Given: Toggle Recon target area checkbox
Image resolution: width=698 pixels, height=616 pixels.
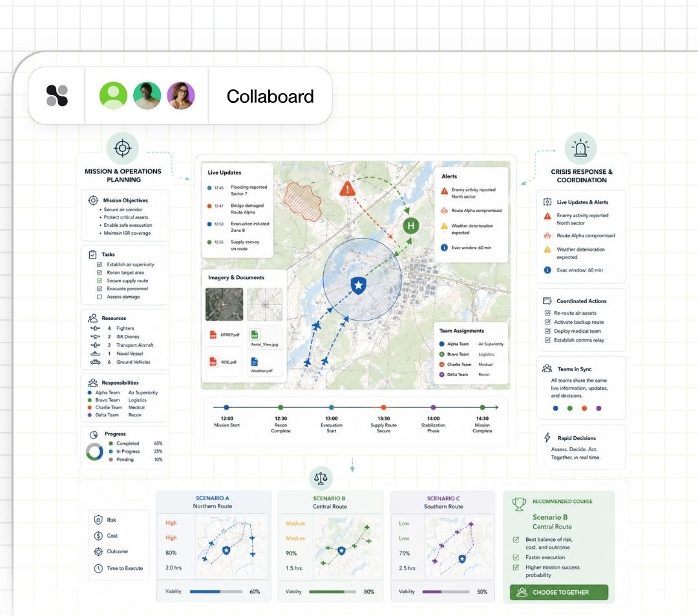Looking at the screenshot, I should (100, 272).
